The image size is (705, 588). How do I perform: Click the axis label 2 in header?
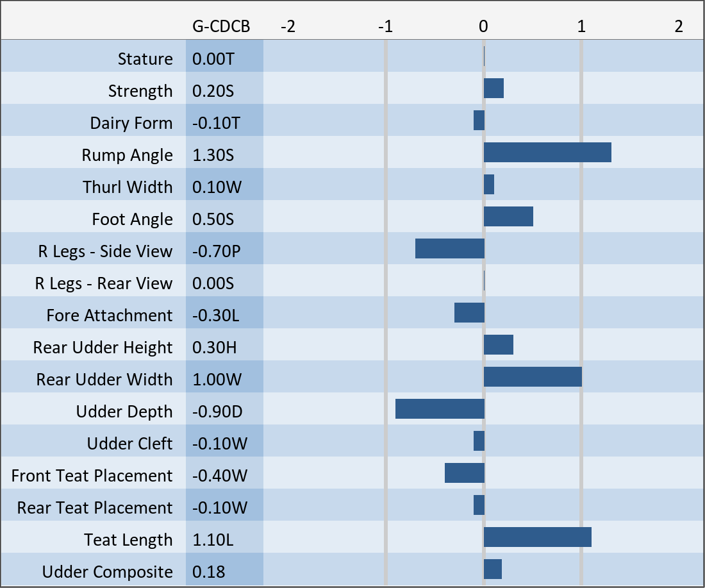pos(679,26)
